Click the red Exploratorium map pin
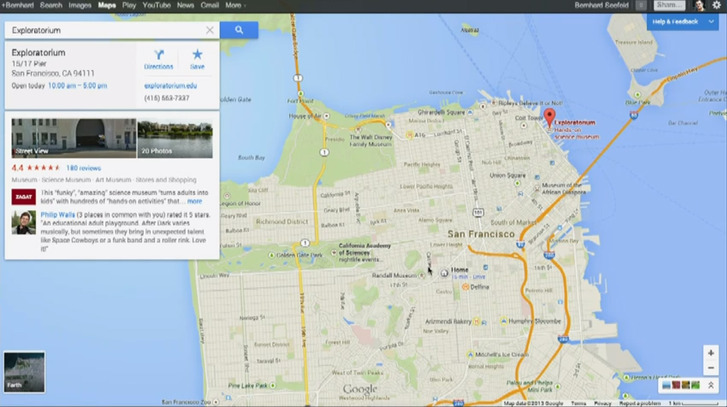This screenshot has height=407, width=727. point(549,117)
